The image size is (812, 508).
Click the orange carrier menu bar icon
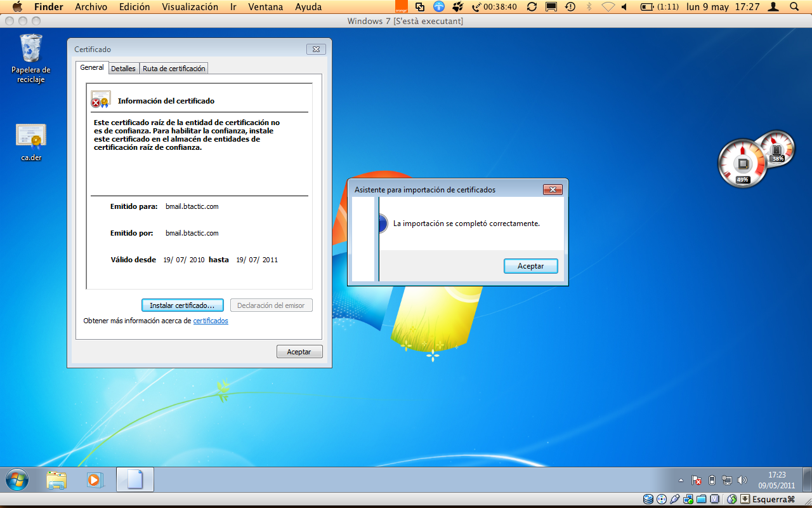401,7
